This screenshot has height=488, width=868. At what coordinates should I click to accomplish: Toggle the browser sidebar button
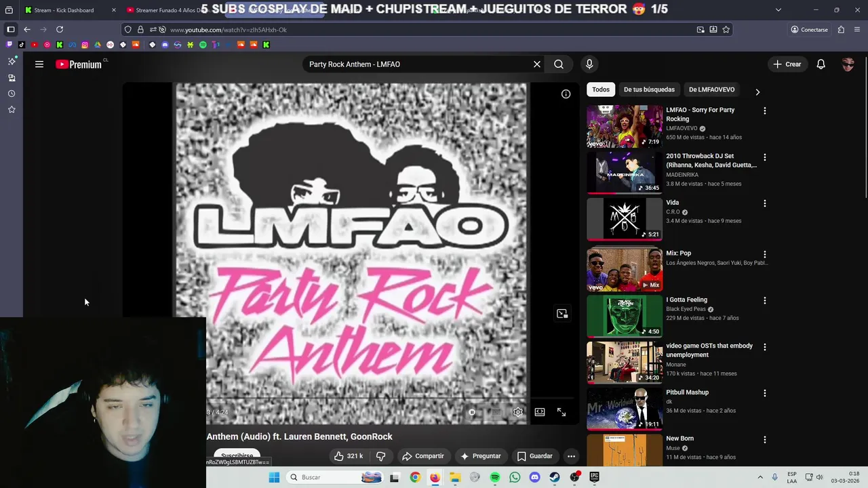click(x=11, y=30)
